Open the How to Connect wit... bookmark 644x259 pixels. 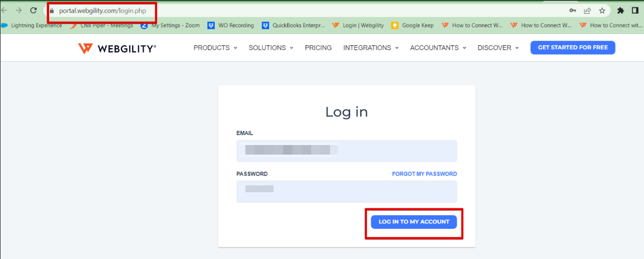coord(611,25)
